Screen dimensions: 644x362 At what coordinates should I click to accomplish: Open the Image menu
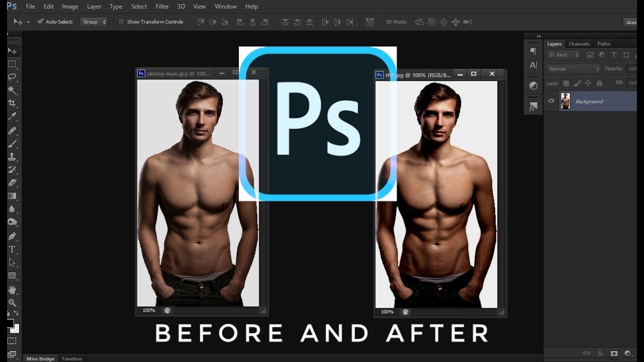pos(70,7)
